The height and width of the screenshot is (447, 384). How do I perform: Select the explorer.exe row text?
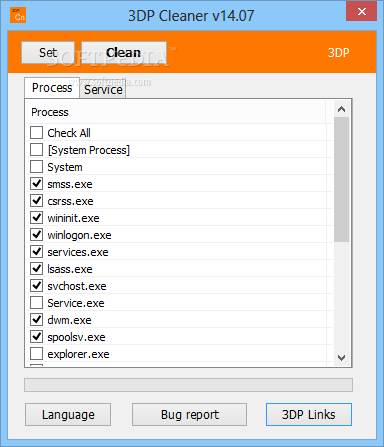coord(78,354)
